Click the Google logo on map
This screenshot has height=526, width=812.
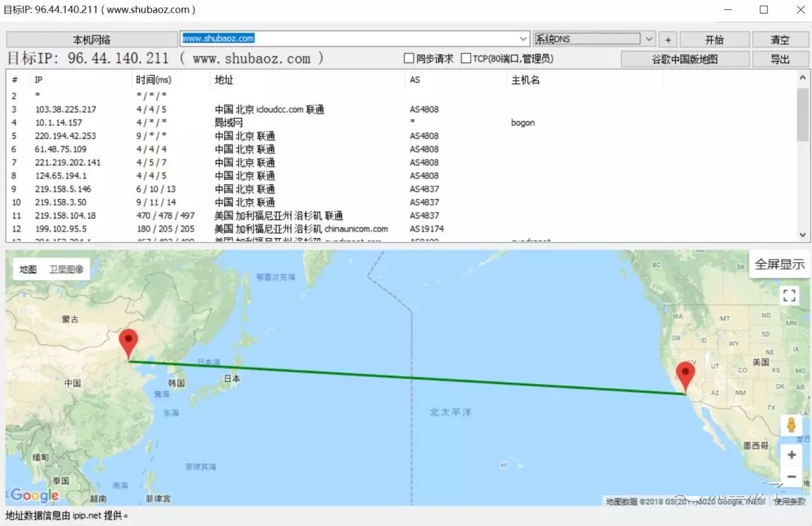click(35, 495)
